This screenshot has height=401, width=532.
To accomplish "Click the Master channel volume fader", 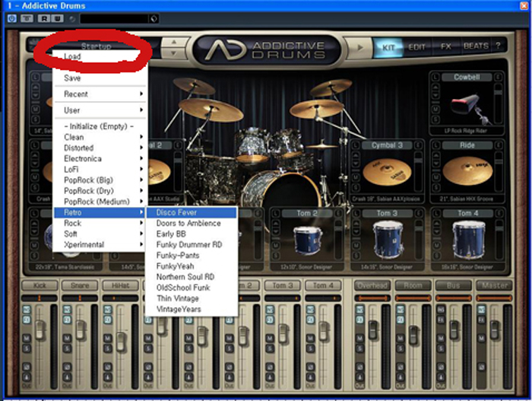I will click(x=495, y=329).
